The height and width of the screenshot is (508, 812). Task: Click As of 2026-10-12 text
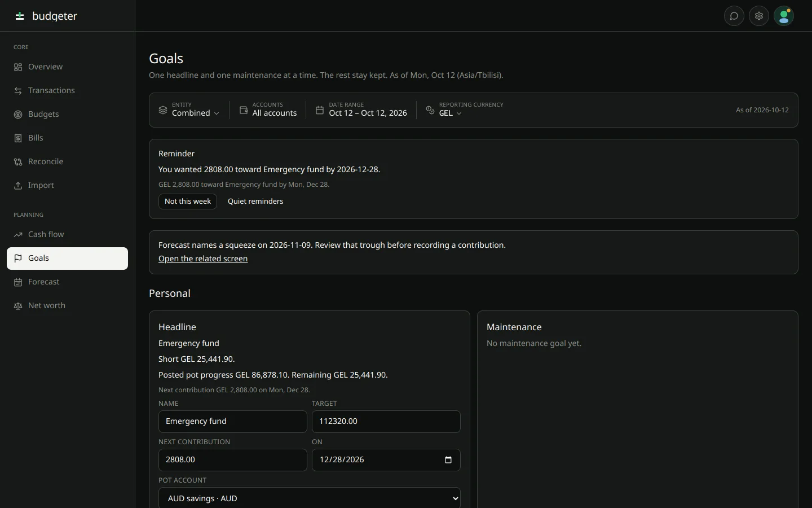point(762,110)
